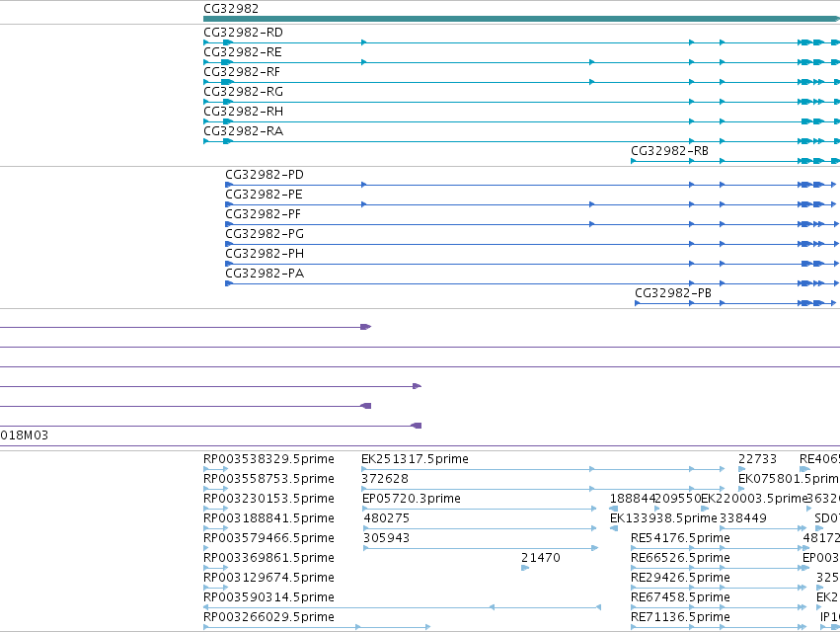Open EST RP003188841.5prime
The height and width of the screenshot is (632, 840).
(268, 518)
